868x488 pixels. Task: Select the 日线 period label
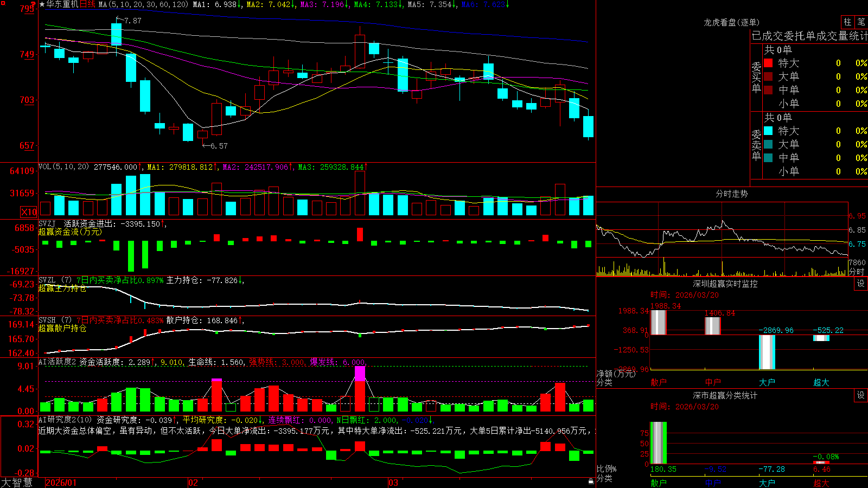coord(87,4)
